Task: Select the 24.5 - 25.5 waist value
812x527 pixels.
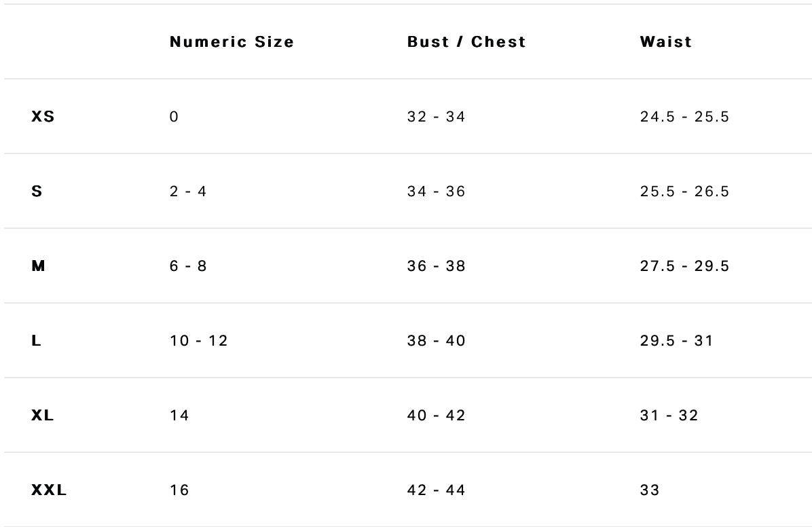Action: pos(684,117)
